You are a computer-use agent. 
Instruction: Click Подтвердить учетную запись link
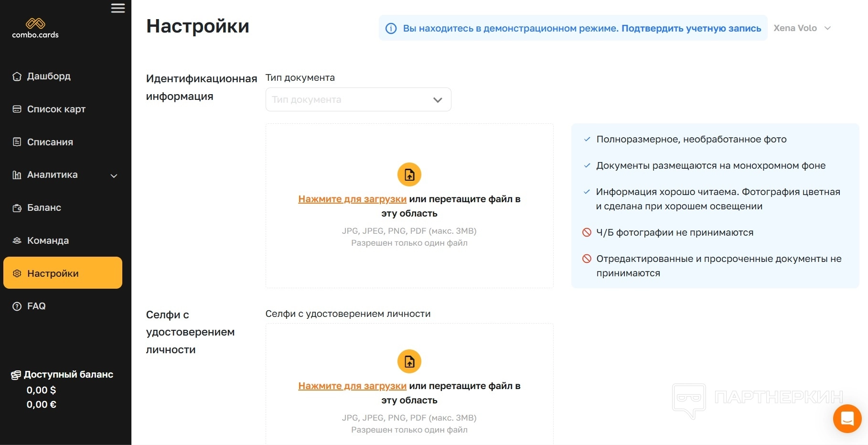pos(691,28)
